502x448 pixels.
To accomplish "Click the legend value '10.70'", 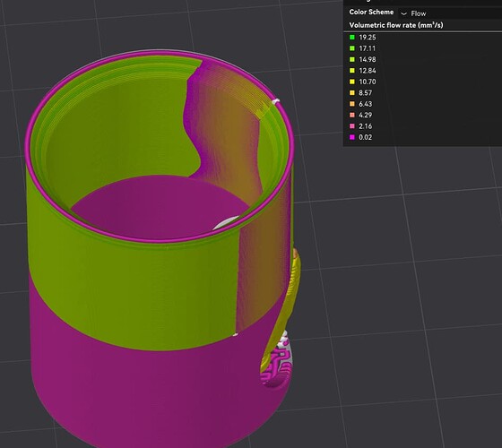I will pos(368,82).
